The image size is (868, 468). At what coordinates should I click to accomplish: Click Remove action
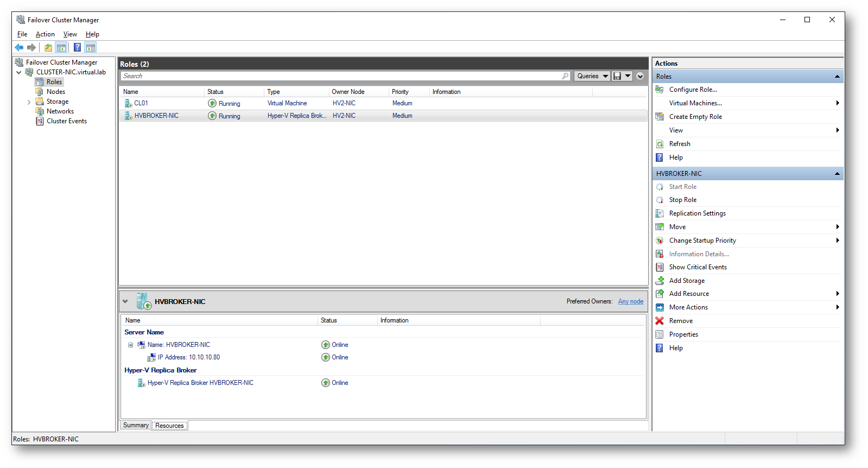tap(681, 321)
